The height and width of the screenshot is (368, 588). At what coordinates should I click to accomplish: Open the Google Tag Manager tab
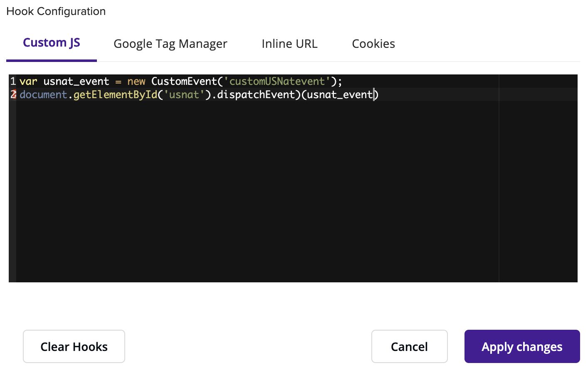point(170,44)
